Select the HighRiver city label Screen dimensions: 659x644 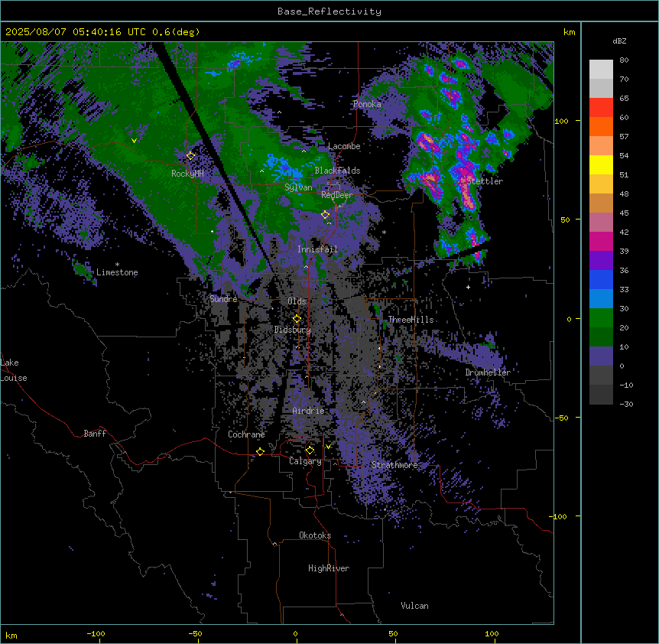point(329,568)
